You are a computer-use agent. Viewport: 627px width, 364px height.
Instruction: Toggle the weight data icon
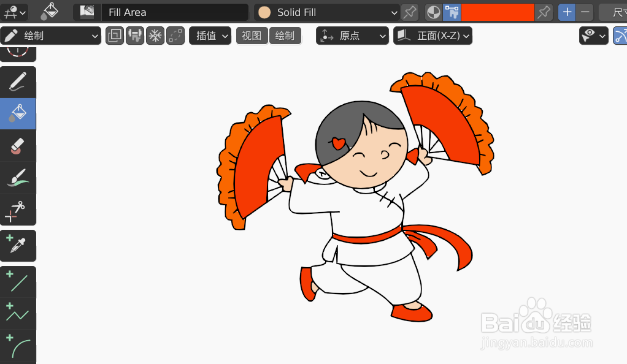tap(135, 36)
